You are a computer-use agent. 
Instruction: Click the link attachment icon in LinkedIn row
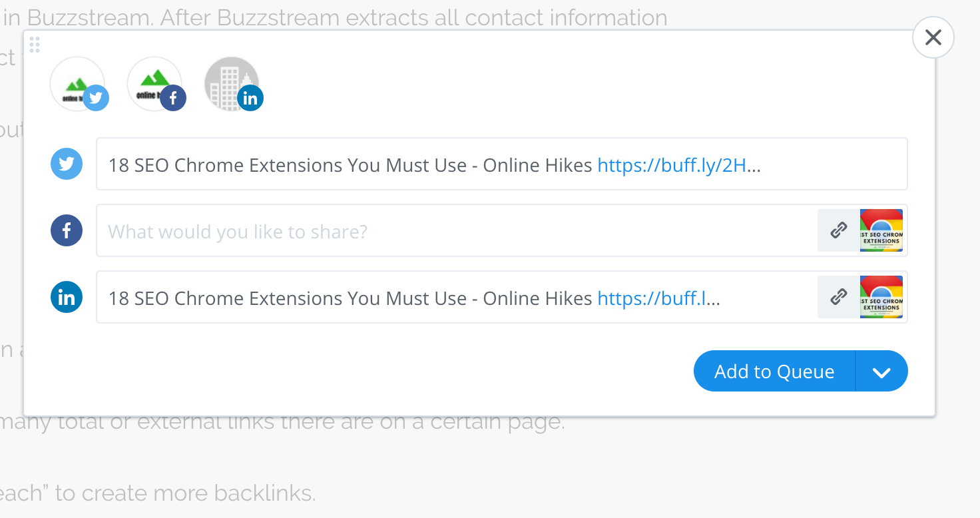click(839, 297)
